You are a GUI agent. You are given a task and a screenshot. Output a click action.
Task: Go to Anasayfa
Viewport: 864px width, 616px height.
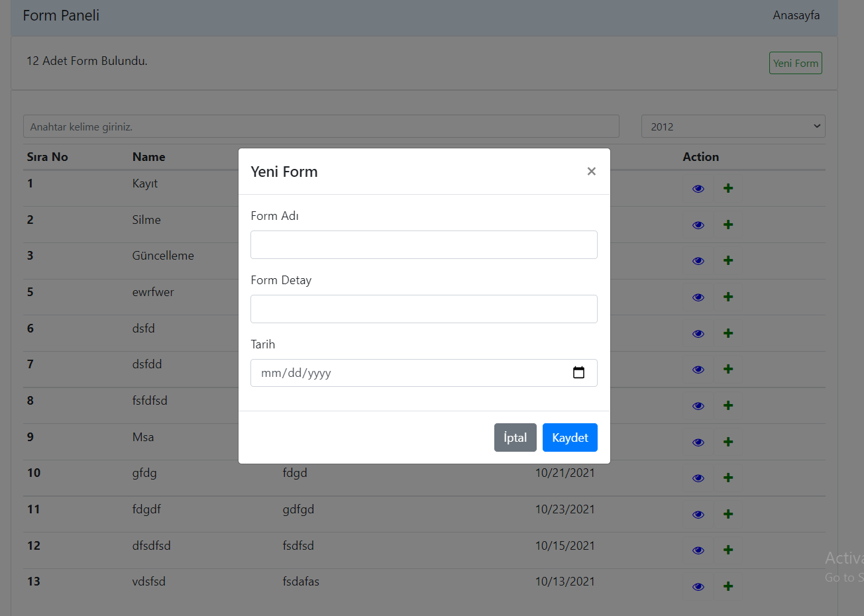[796, 15]
